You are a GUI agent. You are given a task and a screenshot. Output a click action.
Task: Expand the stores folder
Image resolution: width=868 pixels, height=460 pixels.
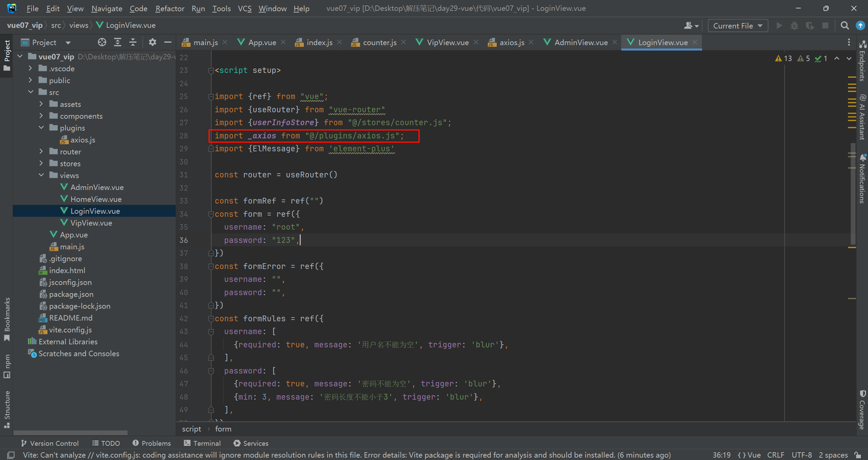(42, 163)
